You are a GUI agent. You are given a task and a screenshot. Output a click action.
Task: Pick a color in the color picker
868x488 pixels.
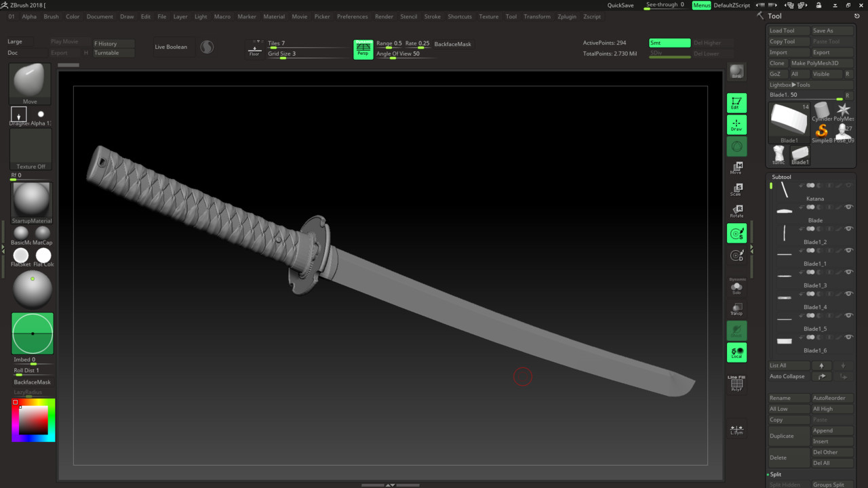click(33, 420)
